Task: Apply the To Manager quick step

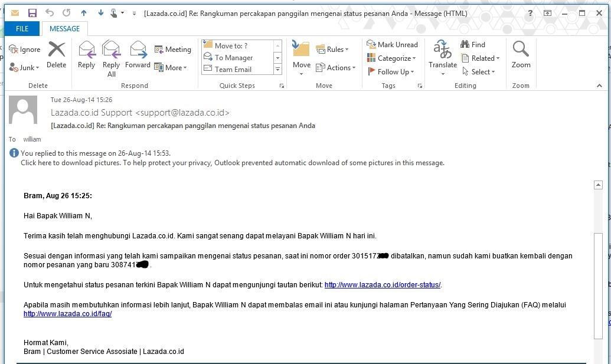Action: point(238,58)
